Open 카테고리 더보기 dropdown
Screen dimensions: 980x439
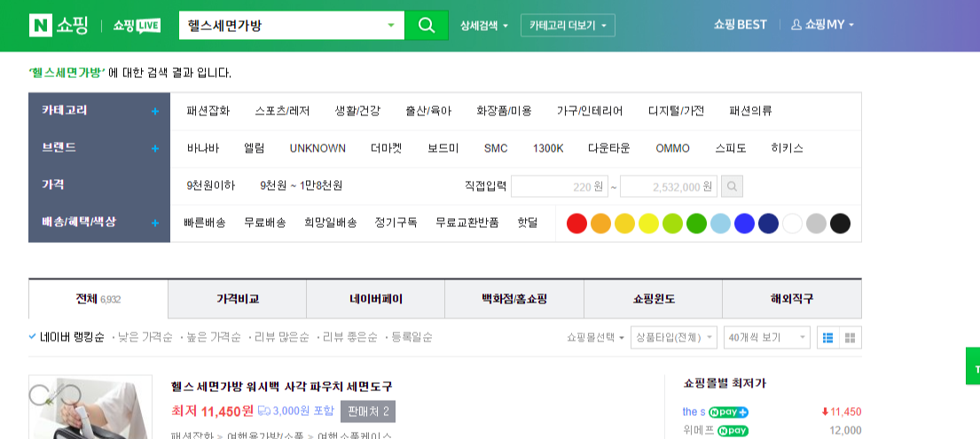pyautogui.click(x=568, y=26)
